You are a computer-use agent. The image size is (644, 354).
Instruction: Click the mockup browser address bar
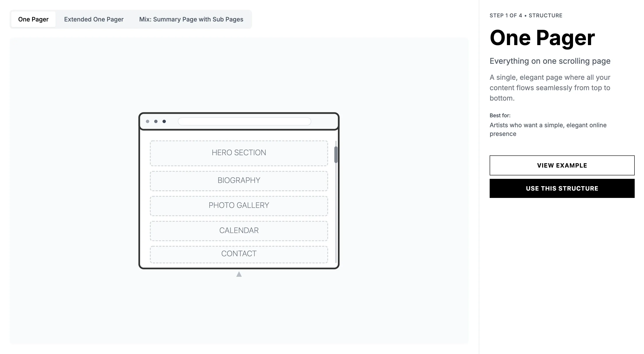(244, 121)
